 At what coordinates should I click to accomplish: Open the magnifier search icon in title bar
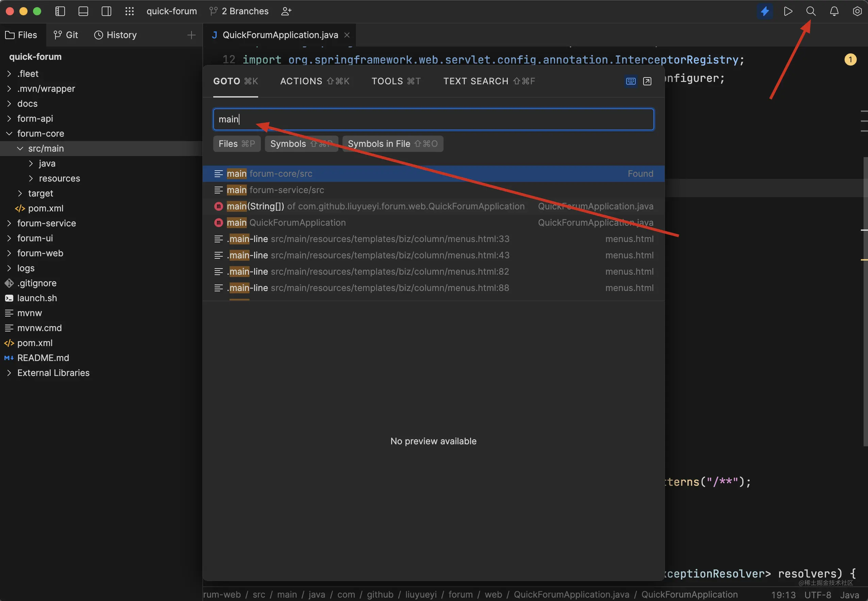[x=811, y=11]
